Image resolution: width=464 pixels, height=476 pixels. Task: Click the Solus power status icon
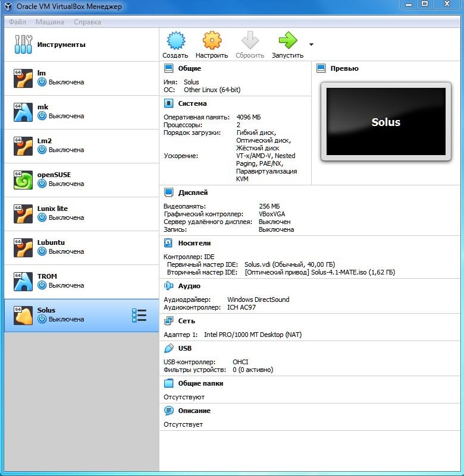(42, 319)
